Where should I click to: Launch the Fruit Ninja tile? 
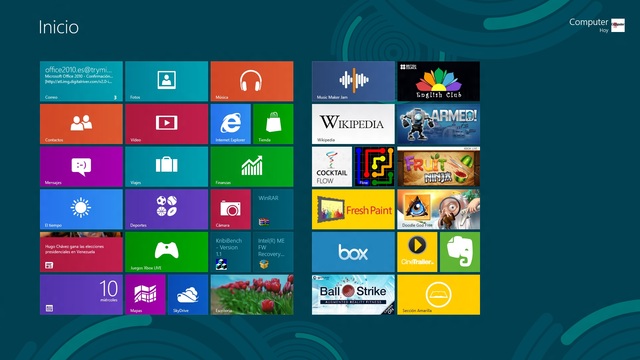click(439, 167)
